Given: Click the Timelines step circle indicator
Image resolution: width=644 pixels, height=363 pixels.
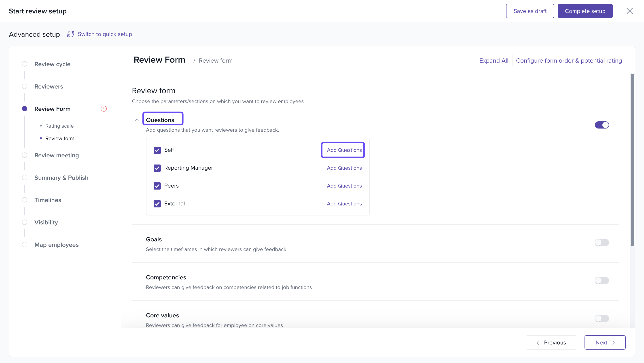Looking at the screenshot, I should click(x=25, y=200).
